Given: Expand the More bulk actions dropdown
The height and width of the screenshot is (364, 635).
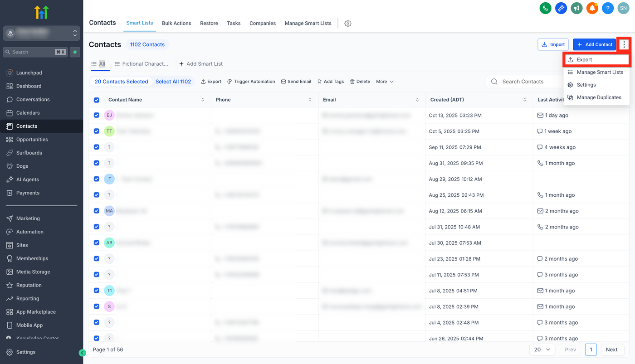Looking at the screenshot, I should 385,82.
